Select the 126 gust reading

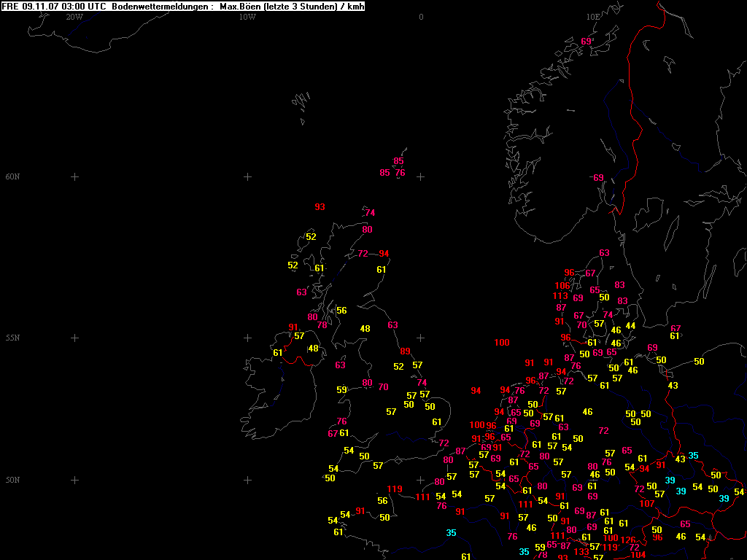pyautogui.click(x=628, y=540)
